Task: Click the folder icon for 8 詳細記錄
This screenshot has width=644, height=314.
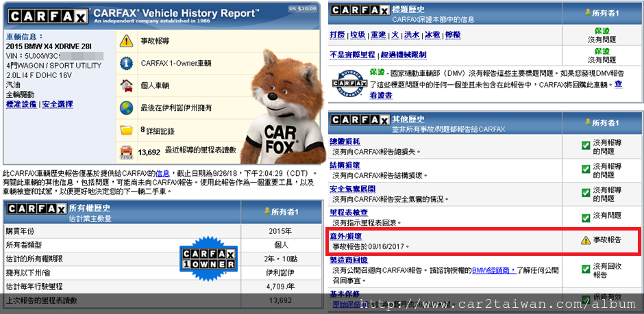Action: tap(126, 131)
